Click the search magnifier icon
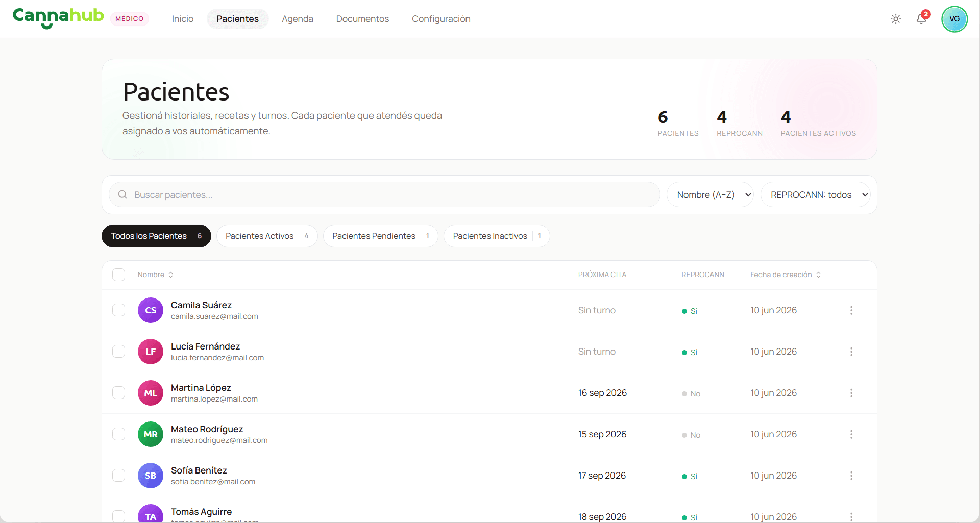Image resolution: width=980 pixels, height=523 pixels. point(122,194)
